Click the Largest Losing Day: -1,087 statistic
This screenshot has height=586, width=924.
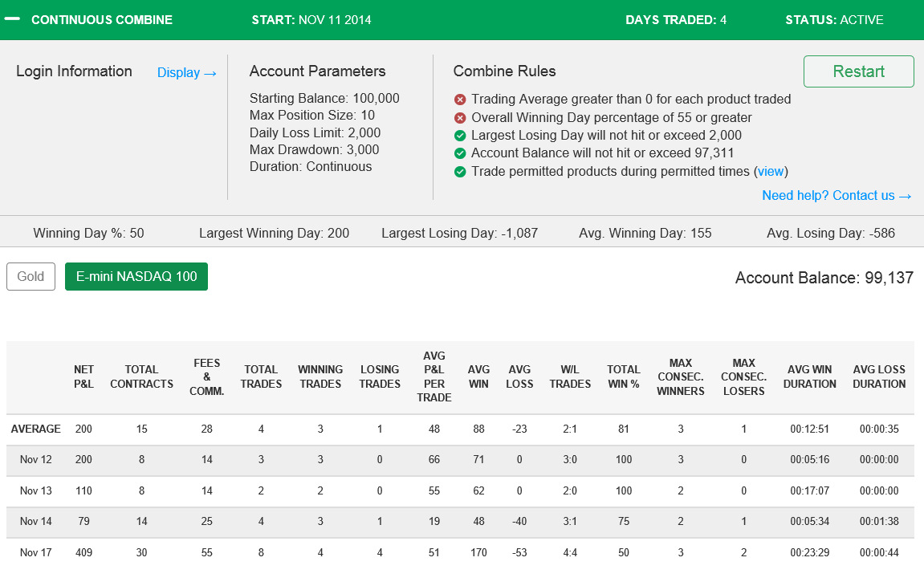click(460, 233)
